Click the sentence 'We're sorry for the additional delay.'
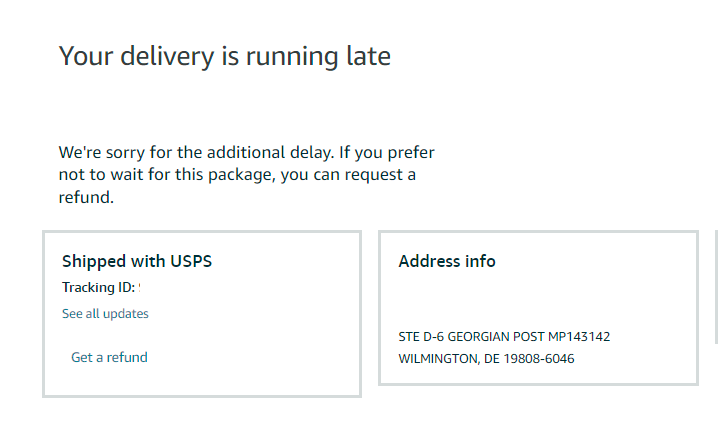Screen dimensions: 718x446 pyautogui.click(x=196, y=152)
